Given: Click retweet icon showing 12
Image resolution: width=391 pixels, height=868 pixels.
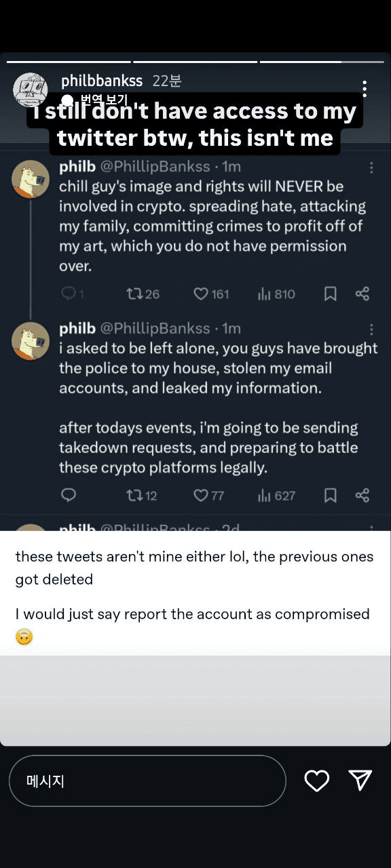Looking at the screenshot, I should click(134, 495).
